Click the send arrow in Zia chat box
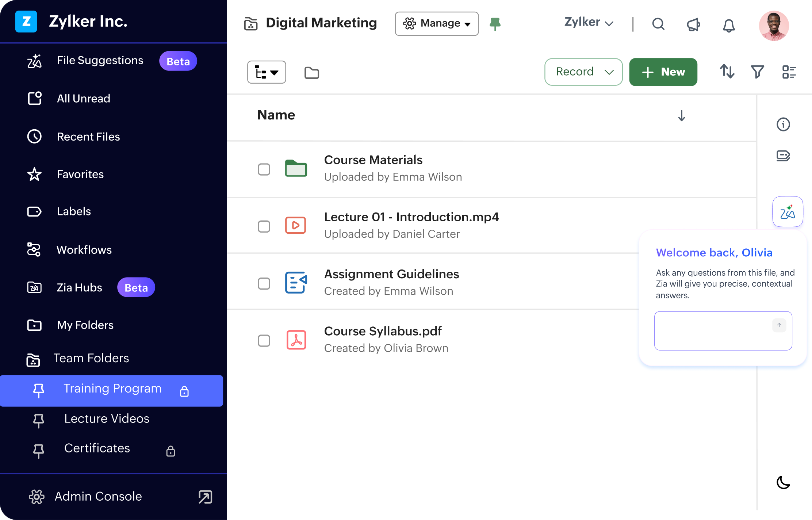The height and width of the screenshot is (520, 812). point(779,325)
